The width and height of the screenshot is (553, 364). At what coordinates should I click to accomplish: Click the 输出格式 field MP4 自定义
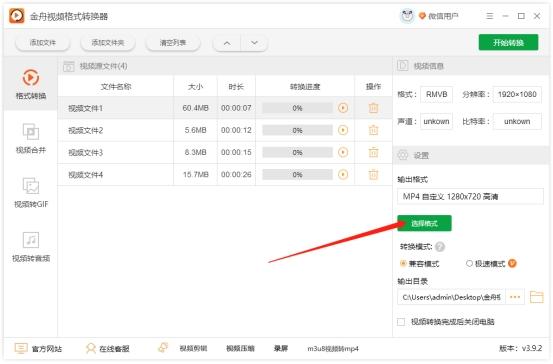coord(470,196)
